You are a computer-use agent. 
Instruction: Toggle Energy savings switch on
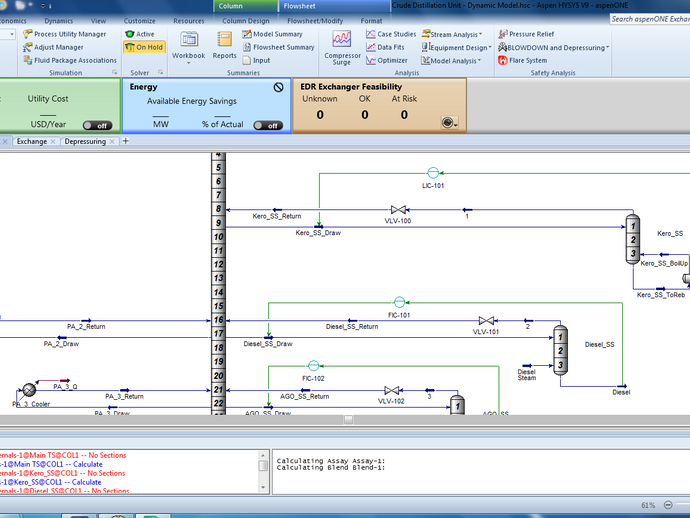[x=268, y=125]
